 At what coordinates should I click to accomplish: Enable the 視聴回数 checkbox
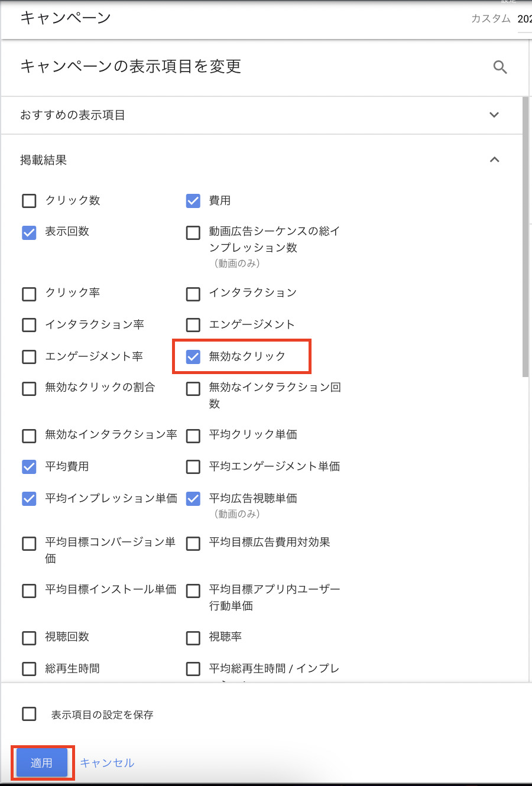[x=29, y=638]
